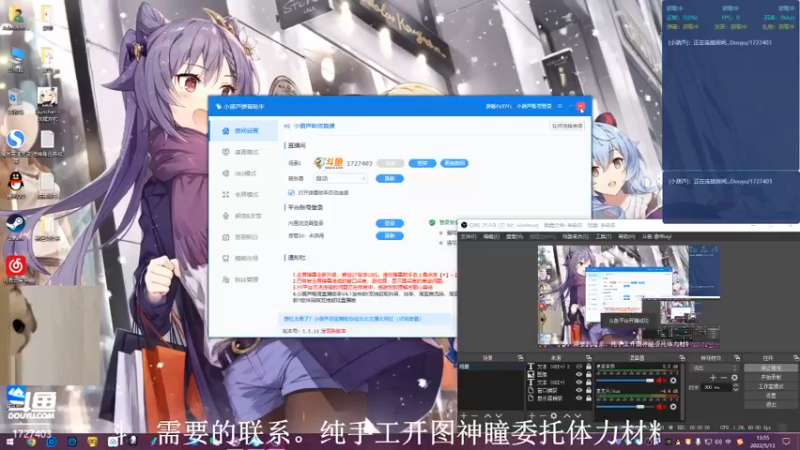Click 开始录制 in OBS controls

(x=771, y=377)
